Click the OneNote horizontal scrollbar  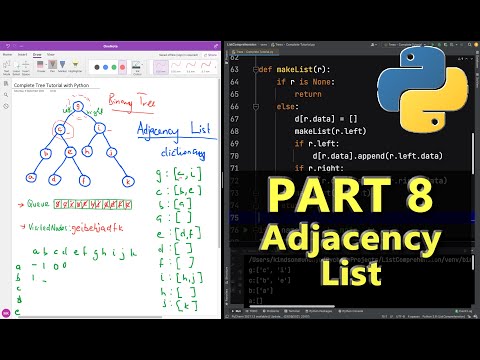pyautogui.click(x=90, y=317)
